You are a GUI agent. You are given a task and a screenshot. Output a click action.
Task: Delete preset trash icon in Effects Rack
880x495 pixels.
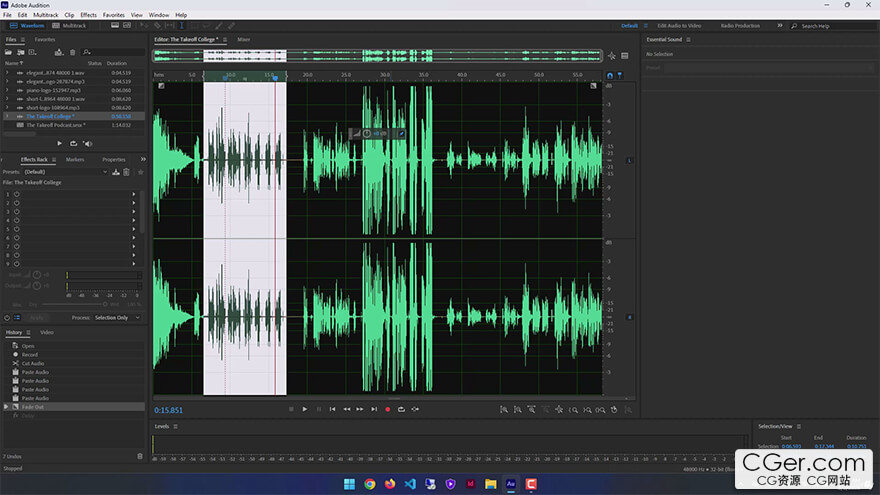point(126,172)
